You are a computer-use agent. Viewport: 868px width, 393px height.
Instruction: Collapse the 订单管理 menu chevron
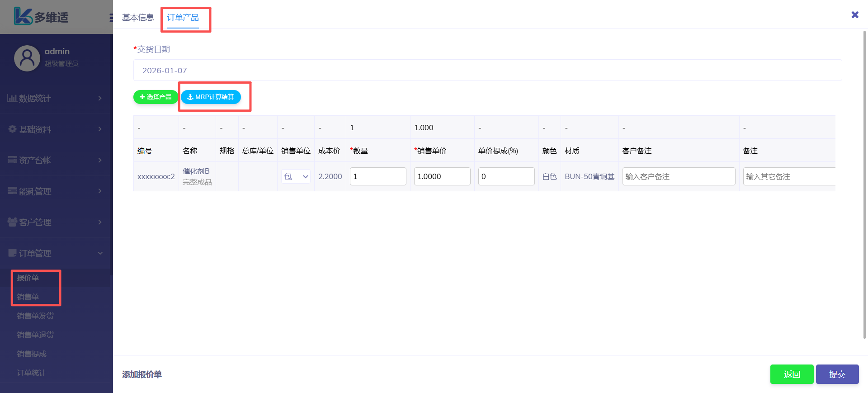100,253
